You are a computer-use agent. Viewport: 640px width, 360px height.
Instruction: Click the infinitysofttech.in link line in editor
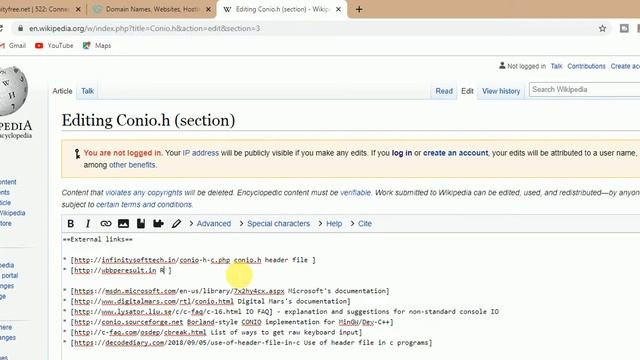(189, 260)
